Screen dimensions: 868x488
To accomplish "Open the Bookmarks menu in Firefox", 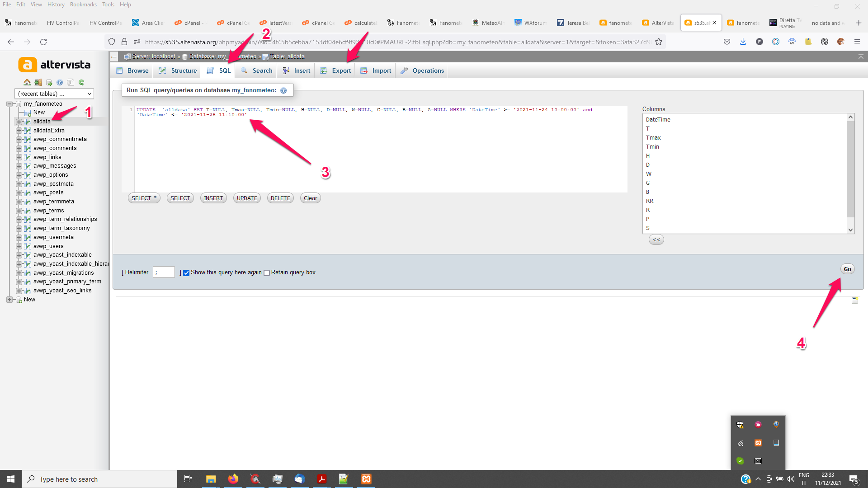I will coord(83,5).
